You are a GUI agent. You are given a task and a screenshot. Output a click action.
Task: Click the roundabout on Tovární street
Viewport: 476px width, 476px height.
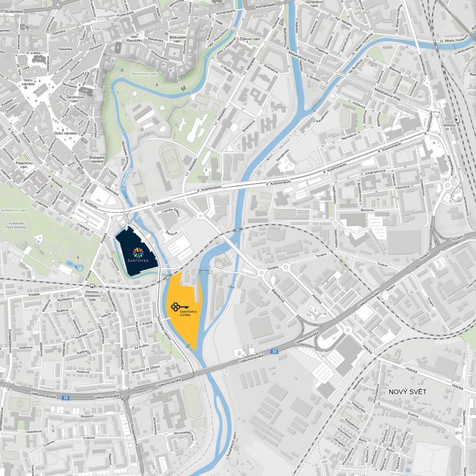[x=285, y=268]
